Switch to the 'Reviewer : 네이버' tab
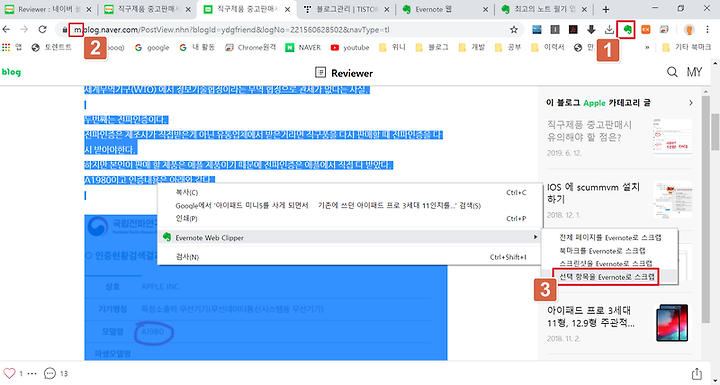 point(48,9)
